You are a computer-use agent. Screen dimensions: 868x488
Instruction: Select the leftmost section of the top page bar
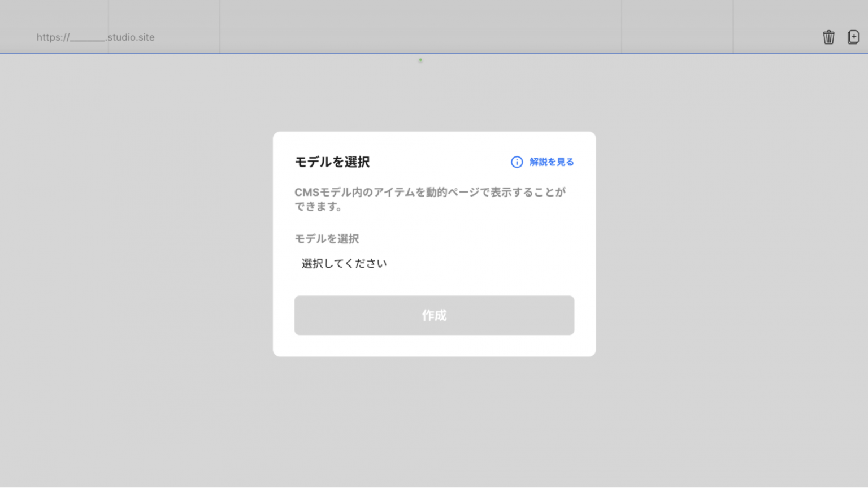click(54, 26)
